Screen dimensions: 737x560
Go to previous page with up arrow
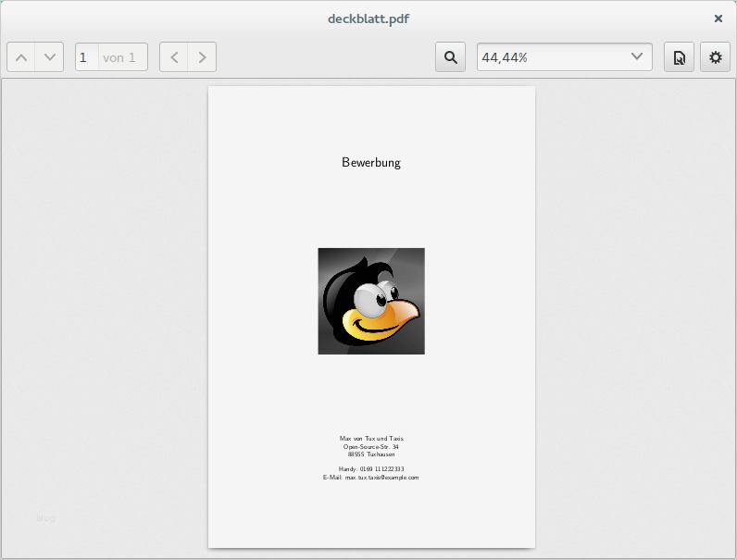click(21, 57)
